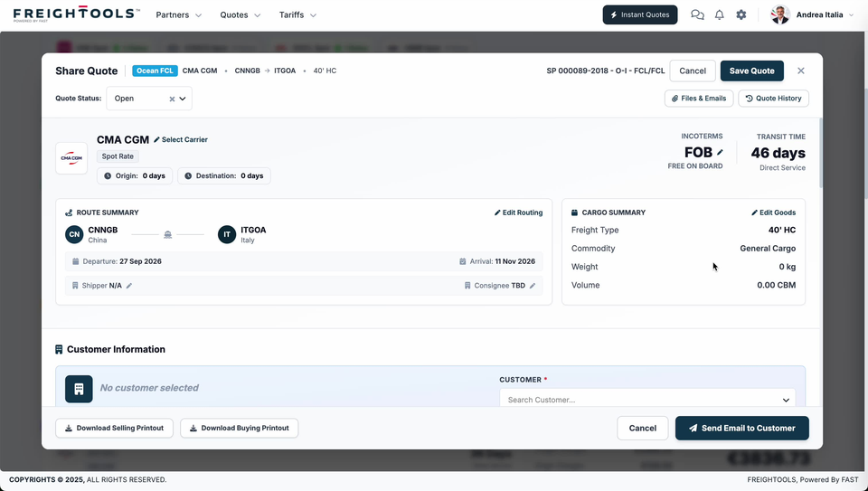Click the FreightTools logo
The height and width of the screenshot is (491, 868).
point(76,14)
